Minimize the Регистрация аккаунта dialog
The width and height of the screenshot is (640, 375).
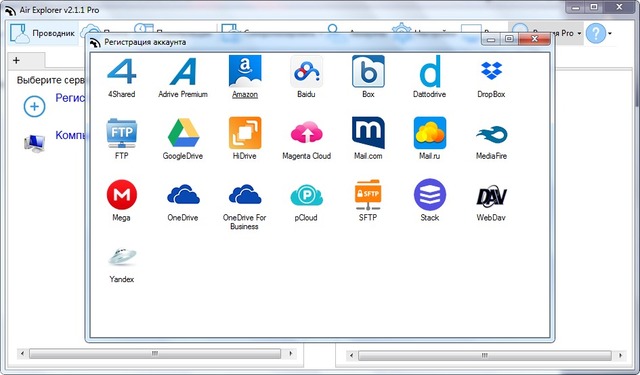coord(491,39)
